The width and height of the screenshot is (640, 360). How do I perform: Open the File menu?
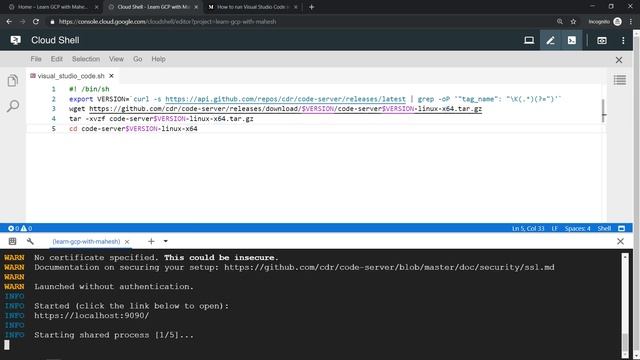[36, 59]
